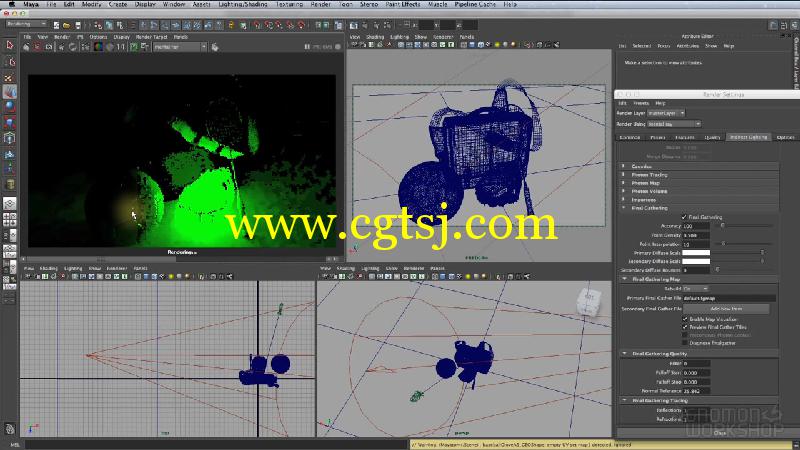Select the Paint Selection tool
This screenshot has width=800, height=450.
(x=10, y=77)
